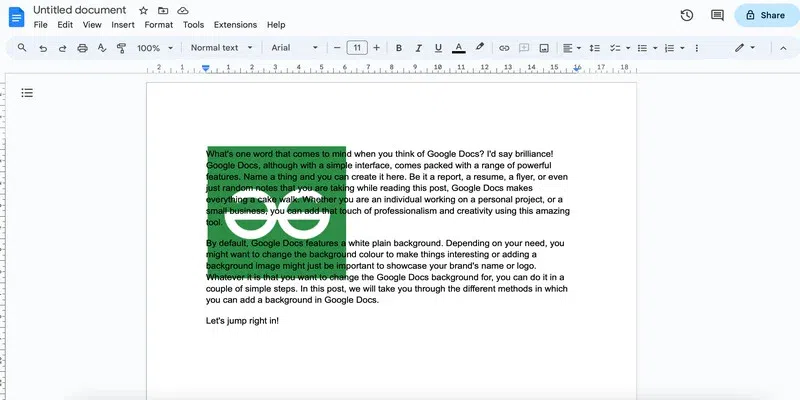Image resolution: width=800 pixels, height=400 pixels.
Task: Click the right indent marker on the ruler
Action: click(577, 69)
